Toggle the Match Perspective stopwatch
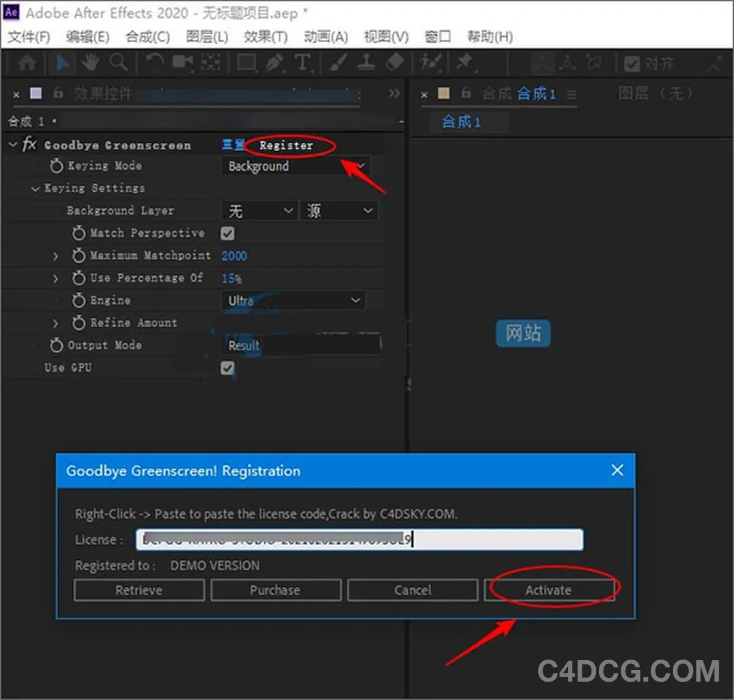Screen dimensions: 734x700 tap(78, 233)
